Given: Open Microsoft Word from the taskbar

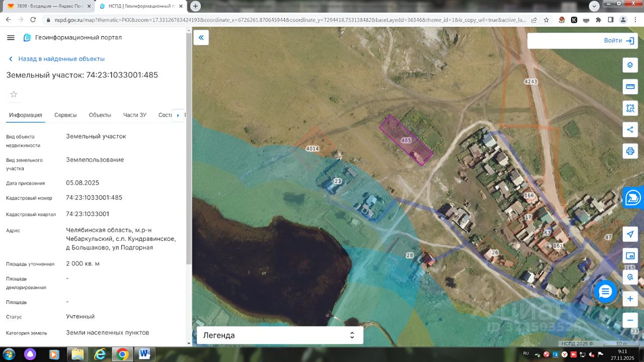Looking at the screenshot, I should pos(145,354).
